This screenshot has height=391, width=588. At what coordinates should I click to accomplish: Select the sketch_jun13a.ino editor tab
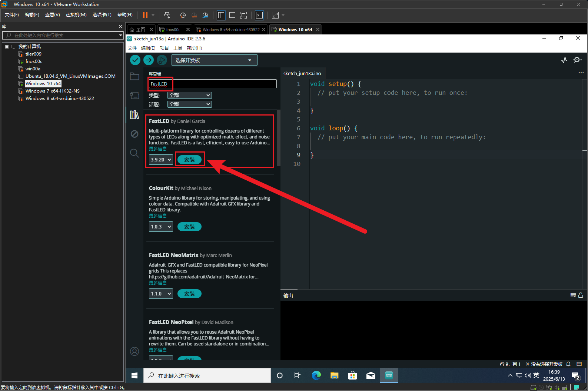coord(302,73)
